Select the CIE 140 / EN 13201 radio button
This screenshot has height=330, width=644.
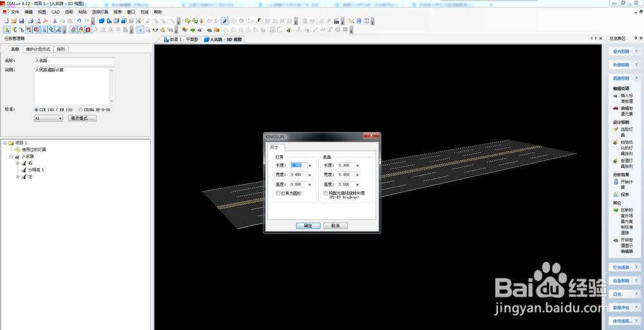pos(36,109)
